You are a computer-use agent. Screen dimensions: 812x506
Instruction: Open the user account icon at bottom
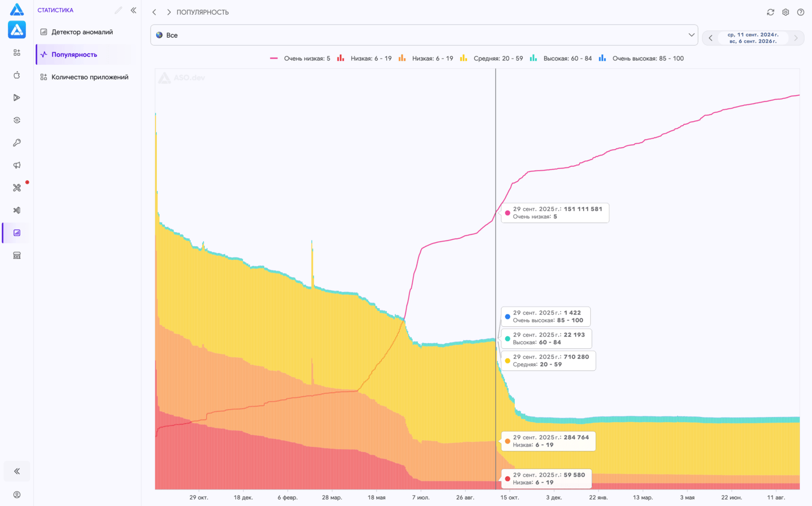coord(17,495)
